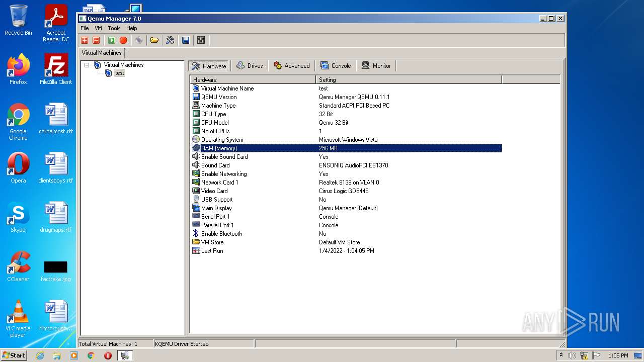
Task: Select the Virtual Machines root tree item
Action: pyautogui.click(x=123, y=65)
